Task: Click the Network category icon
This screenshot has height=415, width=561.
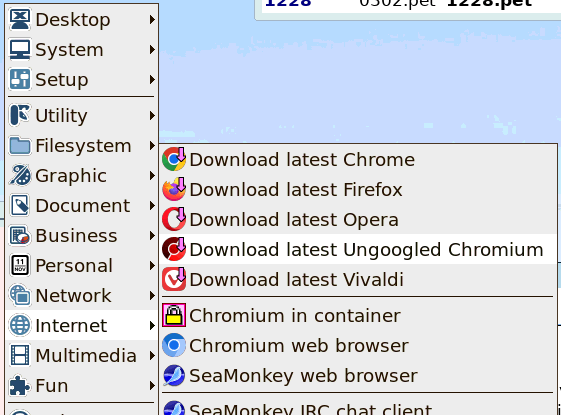Action: pyautogui.click(x=20, y=296)
